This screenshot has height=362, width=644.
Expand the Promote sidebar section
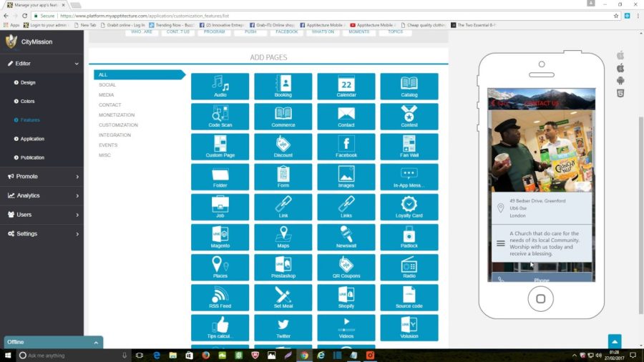click(x=42, y=177)
